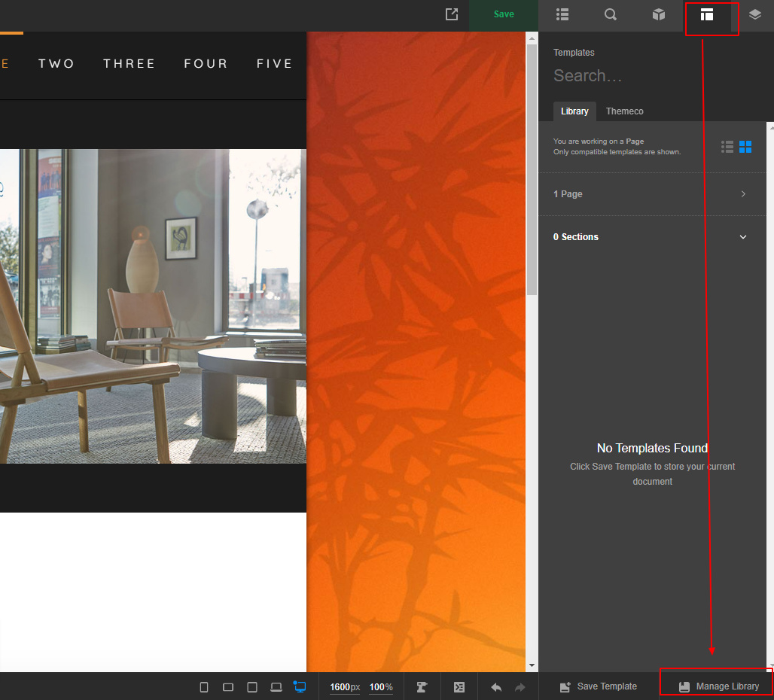Switch to the Themeco tab
The height and width of the screenshot is (700, 774).
point(624,111)
